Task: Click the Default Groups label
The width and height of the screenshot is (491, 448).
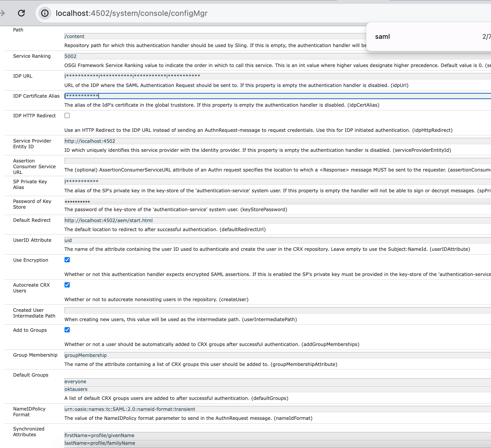Action: 31,375
